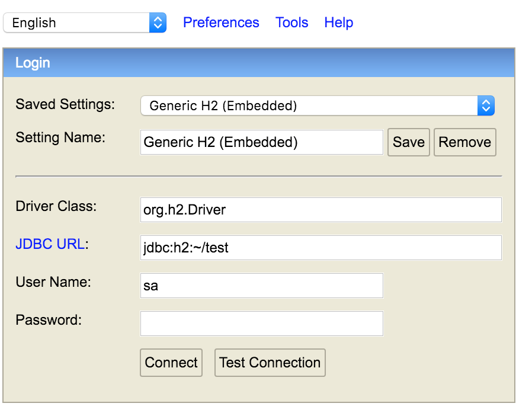This screenshot has height=416, width=532.
Task: Click the empty Password input box
Action: 261,324
